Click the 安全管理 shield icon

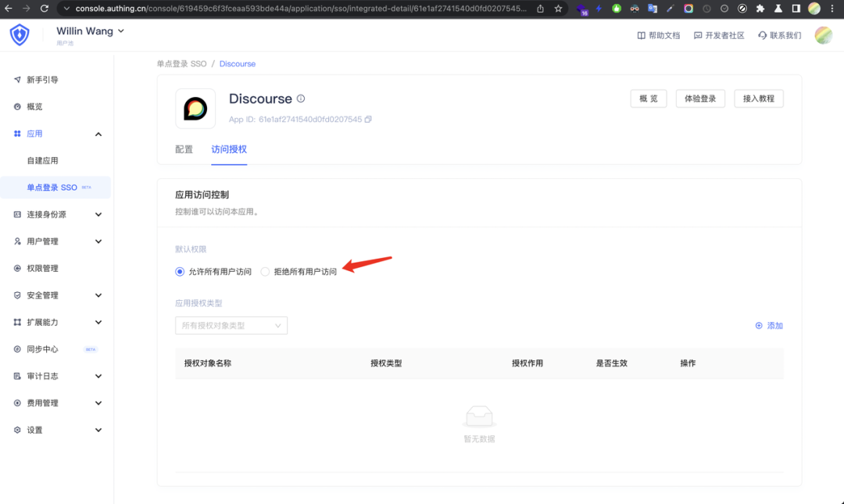coord(17,295)
